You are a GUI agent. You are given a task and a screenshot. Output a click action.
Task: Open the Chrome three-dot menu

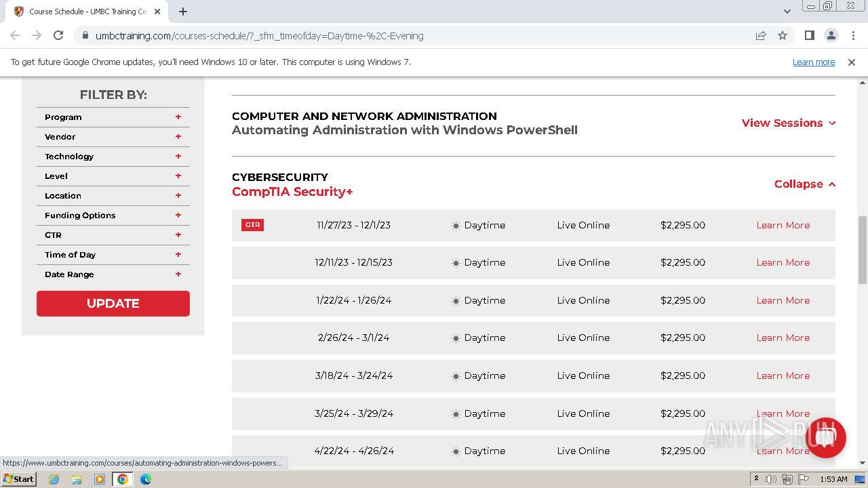tap(852, 36)
